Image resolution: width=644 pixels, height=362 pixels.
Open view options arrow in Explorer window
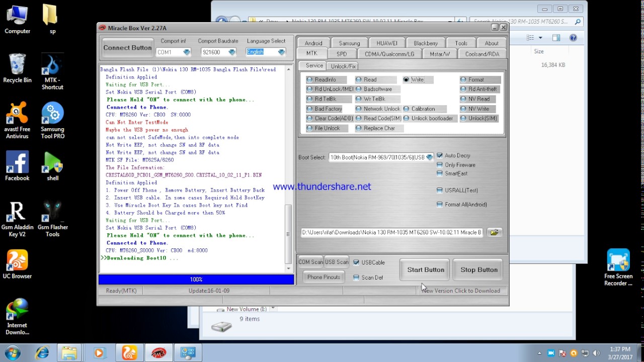[x=540, y=38]
